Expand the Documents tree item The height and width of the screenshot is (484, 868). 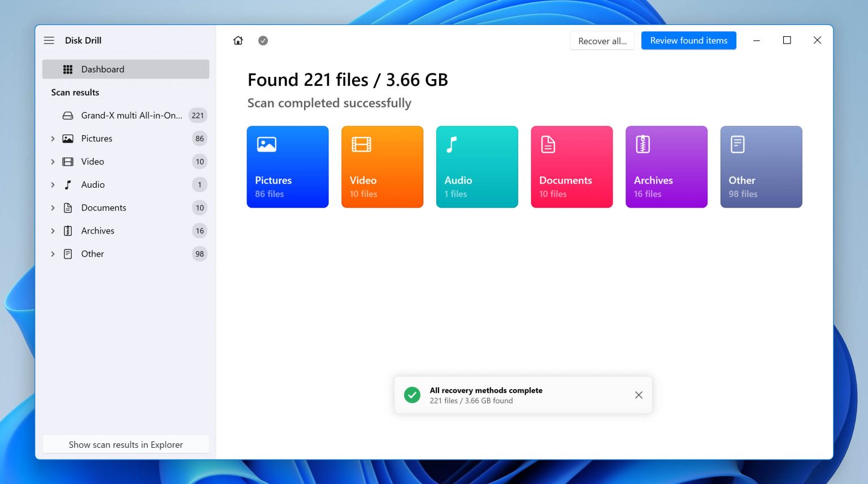pos(53,208)
